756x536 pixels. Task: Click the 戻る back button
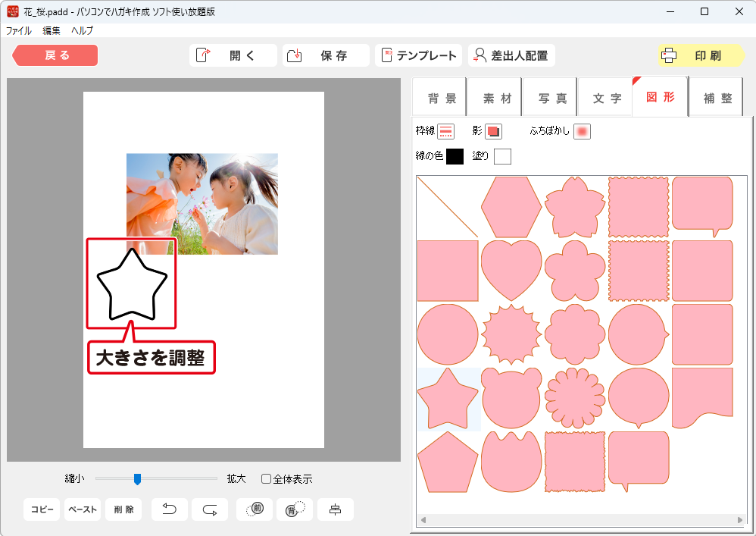(55, 55)
